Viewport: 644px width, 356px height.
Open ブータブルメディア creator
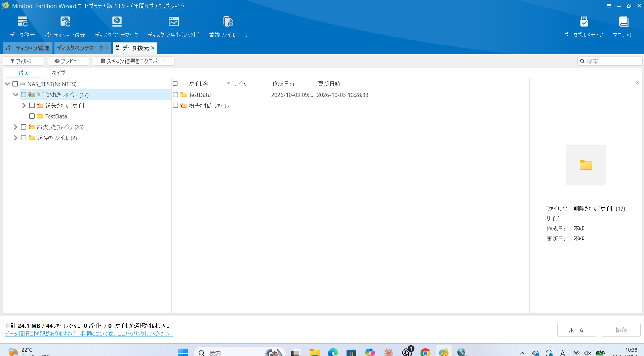pyautogui.click(x=584, y=27)
